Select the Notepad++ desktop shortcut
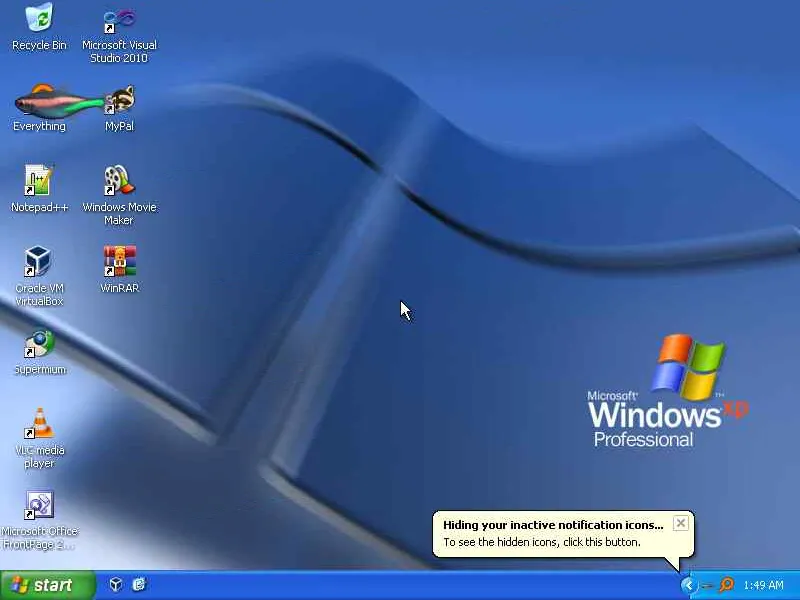Screen dimensions: 800x600 [39, 189]
